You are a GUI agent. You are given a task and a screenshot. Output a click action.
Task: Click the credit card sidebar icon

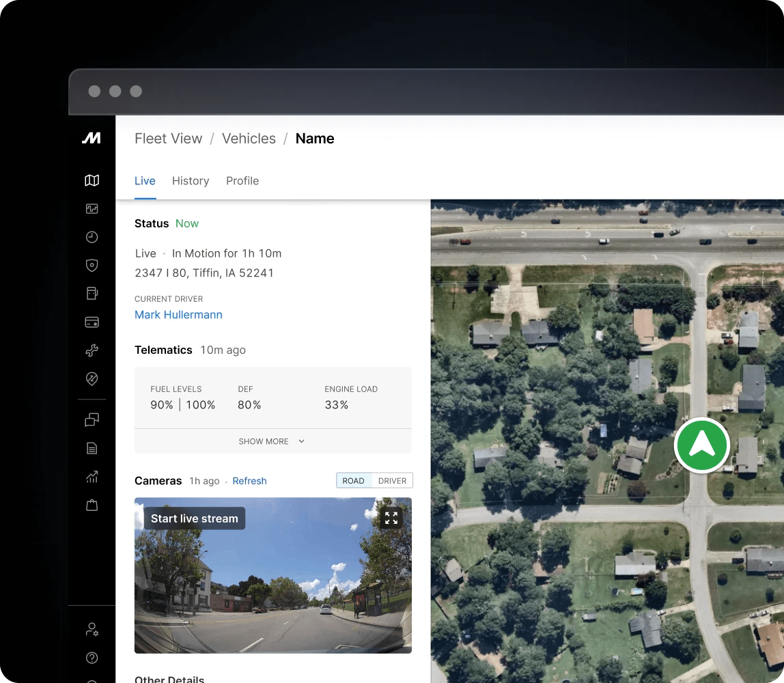click(92, 322)
